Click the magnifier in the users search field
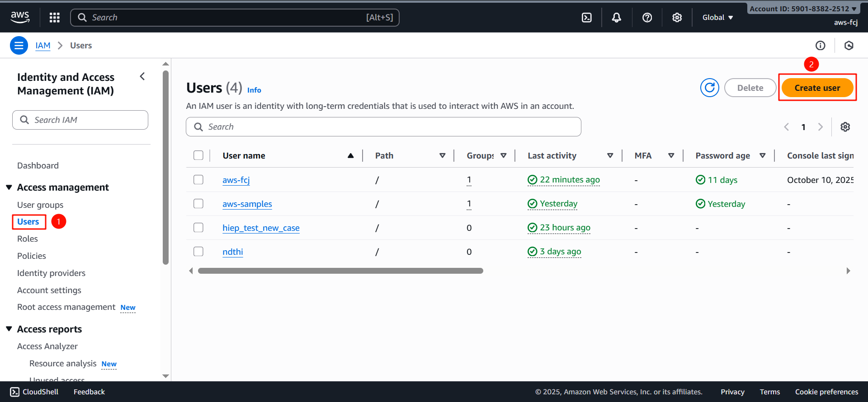The height and width of the screenshot is (402, 868). pyautogui.click(x=198, y=127)
